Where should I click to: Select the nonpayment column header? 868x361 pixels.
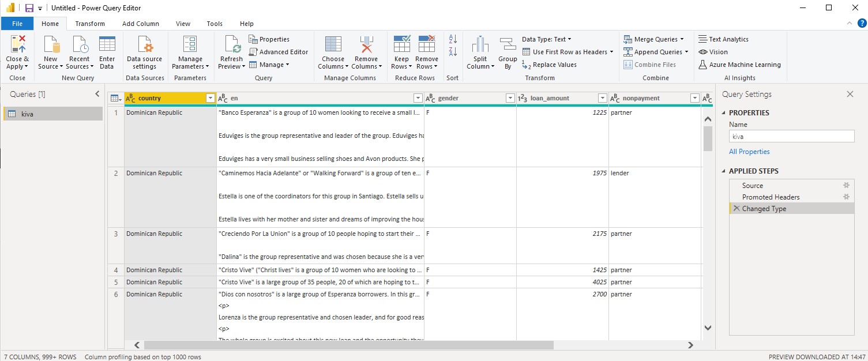click(655, 98)
